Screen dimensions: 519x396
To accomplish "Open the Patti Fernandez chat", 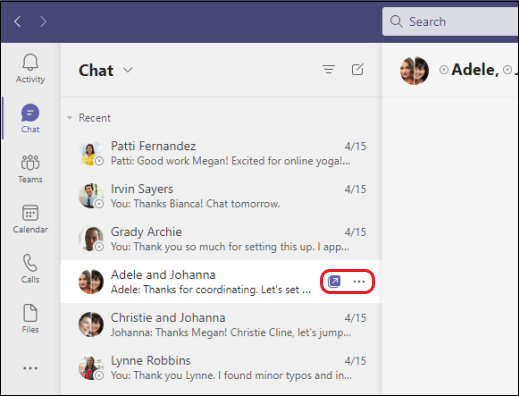I will [221, 153].
